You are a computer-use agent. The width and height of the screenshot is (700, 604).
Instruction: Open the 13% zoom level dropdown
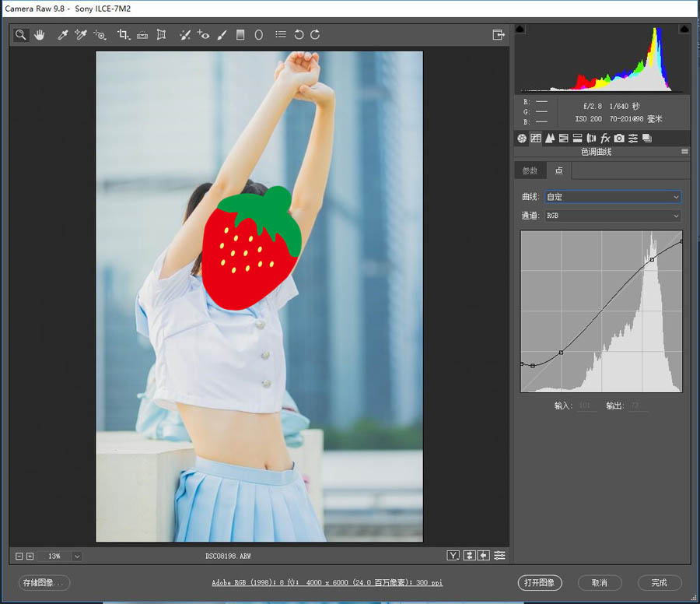(76, 556)
